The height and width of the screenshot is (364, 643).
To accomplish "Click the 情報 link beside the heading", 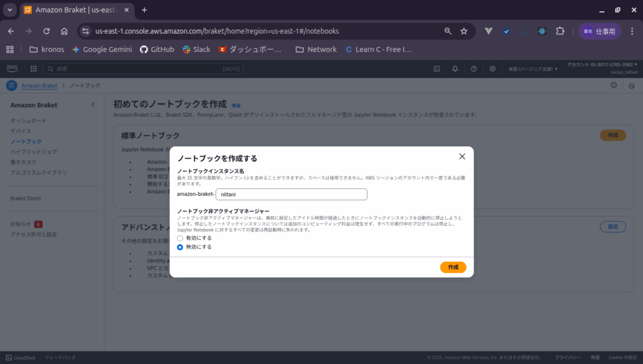I will click(236, 106).
